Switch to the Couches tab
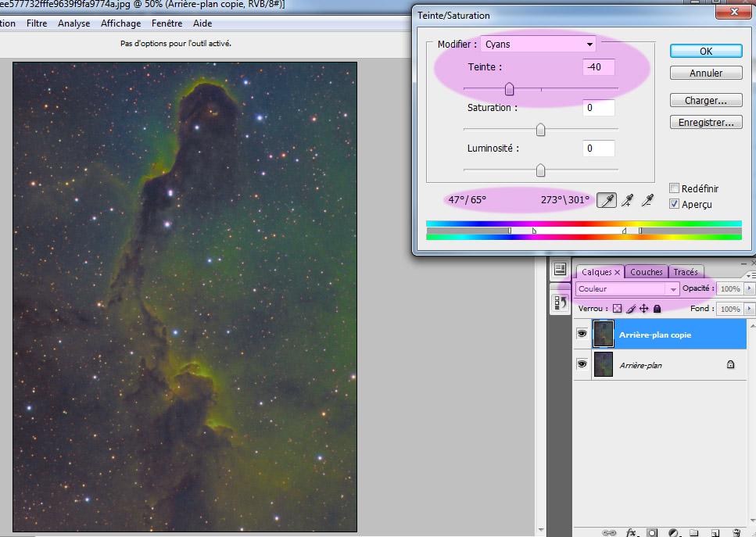Viewport: 756px width, 537px height. (x=647, y=272)
